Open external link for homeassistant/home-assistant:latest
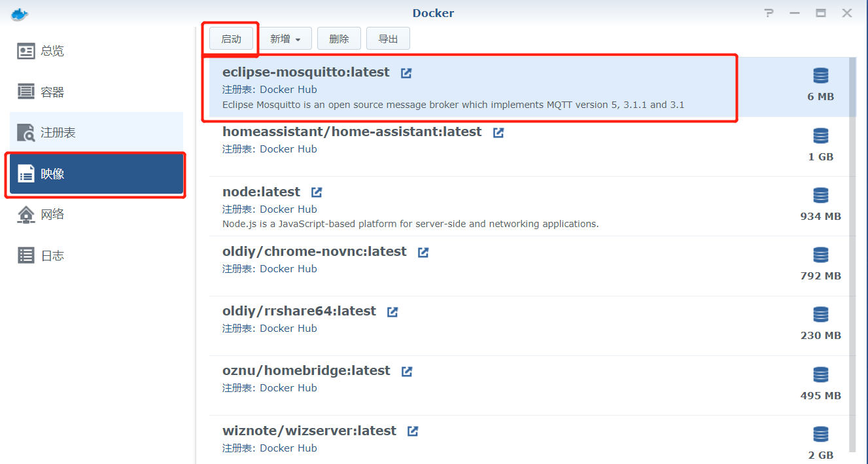 (x=498, y=132)
